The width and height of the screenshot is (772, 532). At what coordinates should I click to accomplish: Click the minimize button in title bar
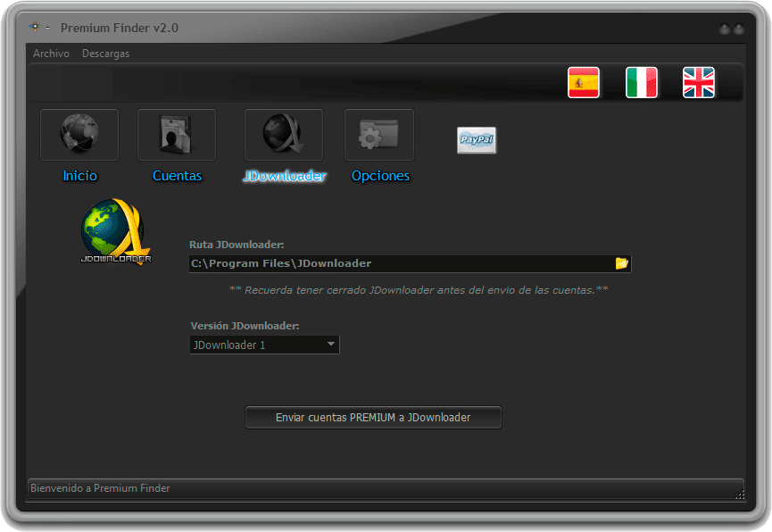[x=725, y=29]
